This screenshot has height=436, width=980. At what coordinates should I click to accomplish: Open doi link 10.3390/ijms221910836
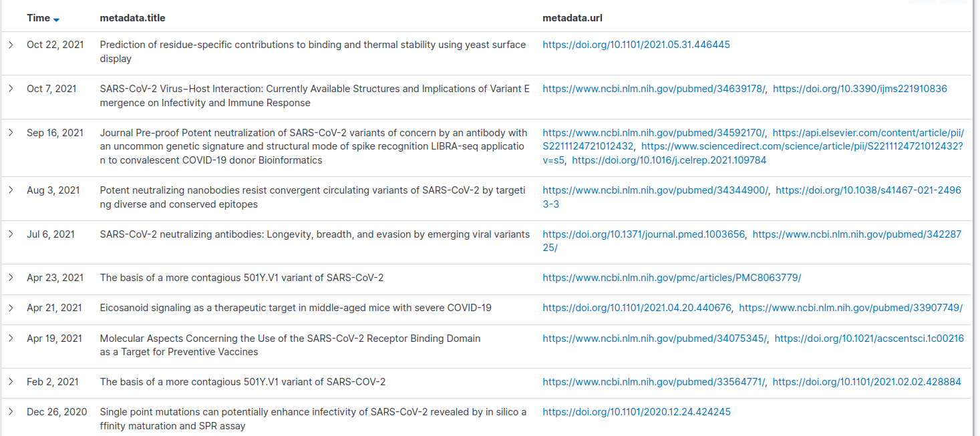pyautogui.click(x=860, y=89)
